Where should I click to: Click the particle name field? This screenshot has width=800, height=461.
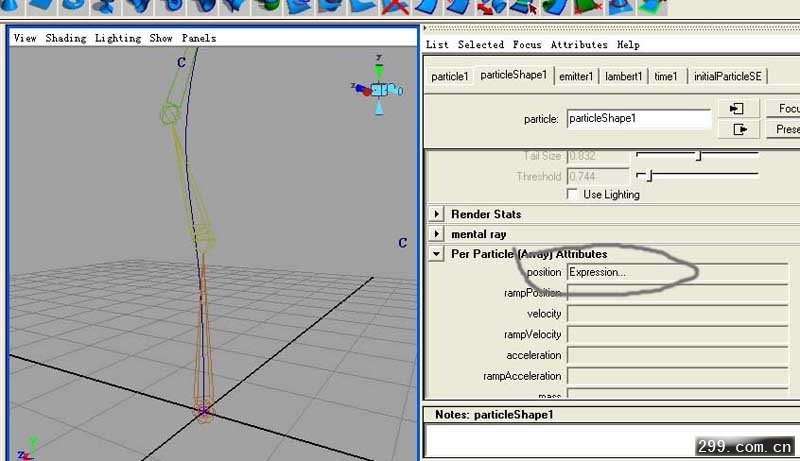[638, 119]
